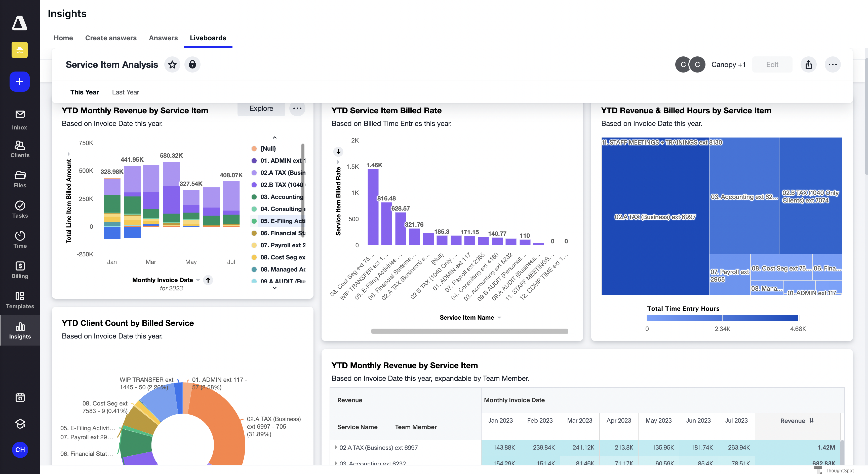Click the horizontal scrollbar under Billed Rate chart
This screenshot has height=474, width=868.
coord(469,331)
